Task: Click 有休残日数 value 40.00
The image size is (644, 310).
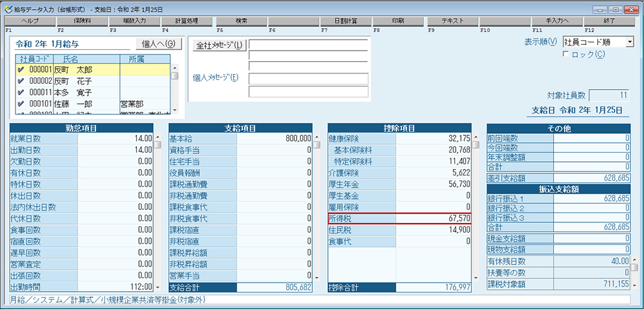Action: click(x=592, y=261)
